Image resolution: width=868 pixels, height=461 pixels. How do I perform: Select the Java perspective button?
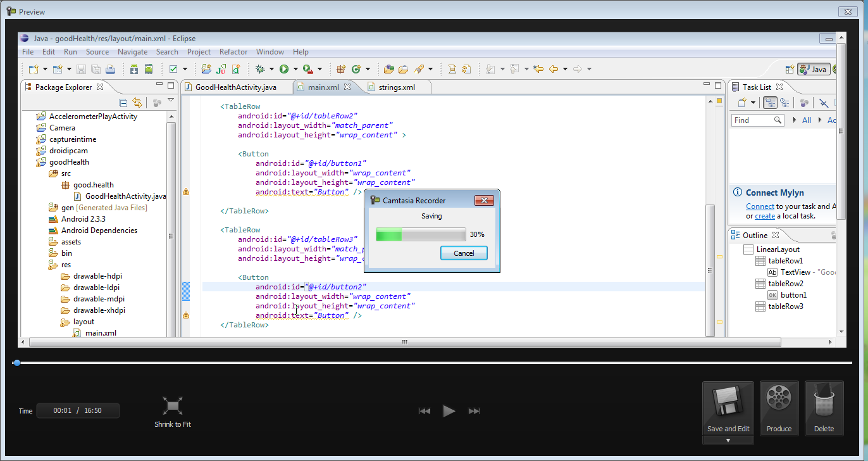[x=814, y=70]
